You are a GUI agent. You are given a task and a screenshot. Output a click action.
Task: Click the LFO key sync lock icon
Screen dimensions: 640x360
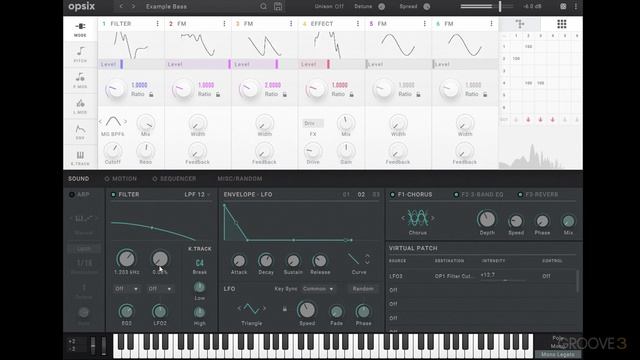coord(284,309)
